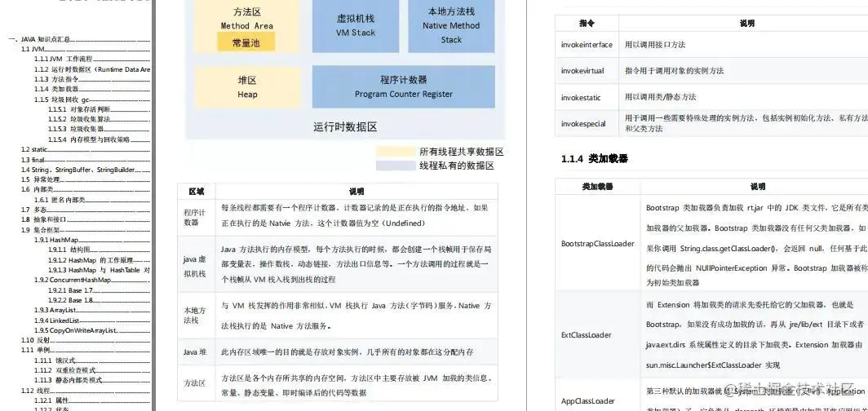
Task: Open contents entry '1.10 反射'
Action: (x=86, y=340)
